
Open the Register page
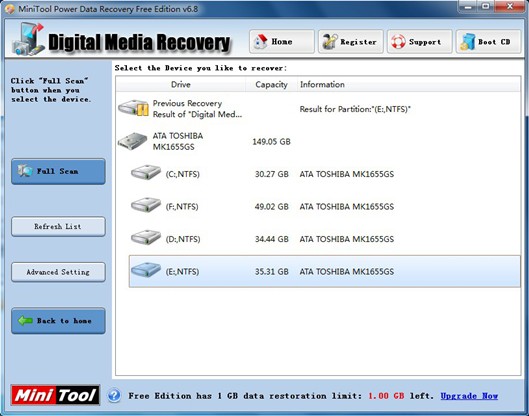pyautogui.click(x=351, y=41)
